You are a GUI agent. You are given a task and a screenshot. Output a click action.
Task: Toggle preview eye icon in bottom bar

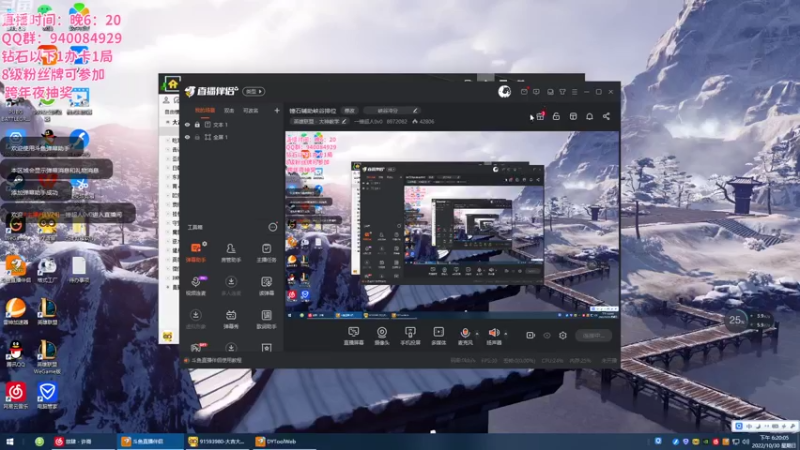click(547, 335)
